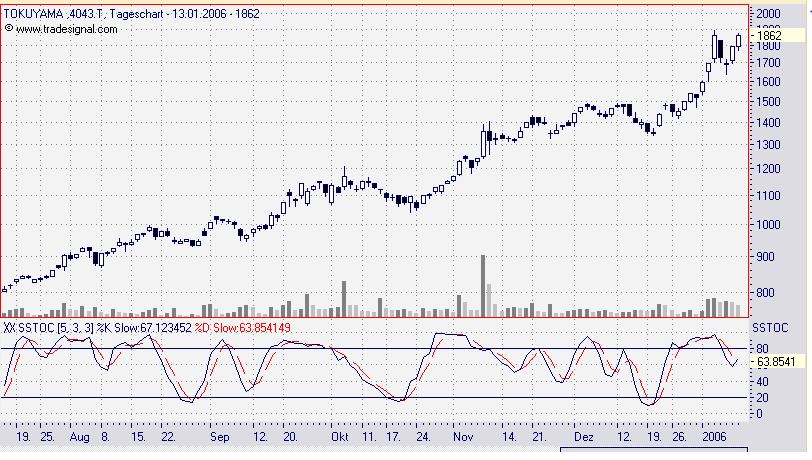Click the tallest volume bar in November
The image size is (812, 460).
coord(483,286)
